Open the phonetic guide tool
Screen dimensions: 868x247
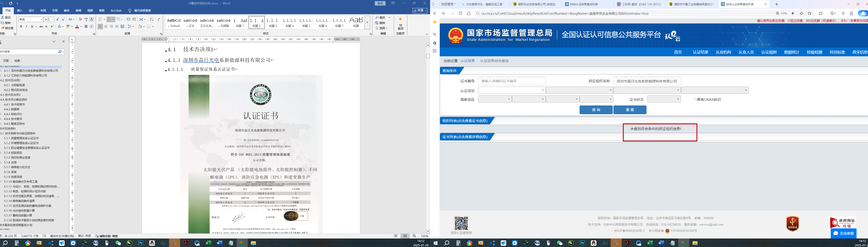86,20
